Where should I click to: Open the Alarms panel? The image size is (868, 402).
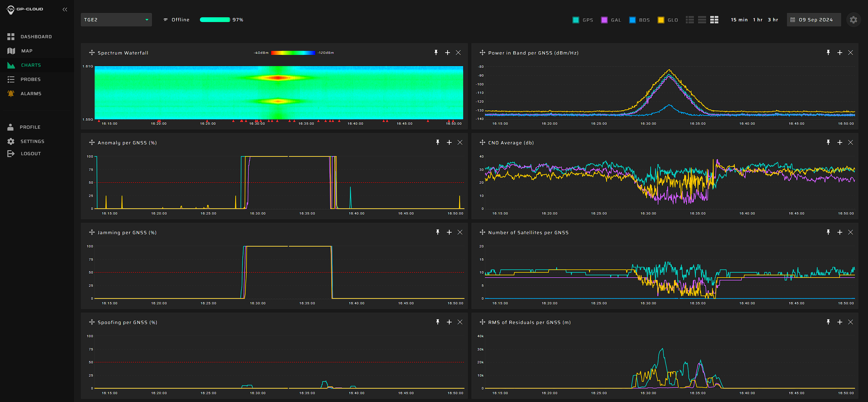coord(31,93)
